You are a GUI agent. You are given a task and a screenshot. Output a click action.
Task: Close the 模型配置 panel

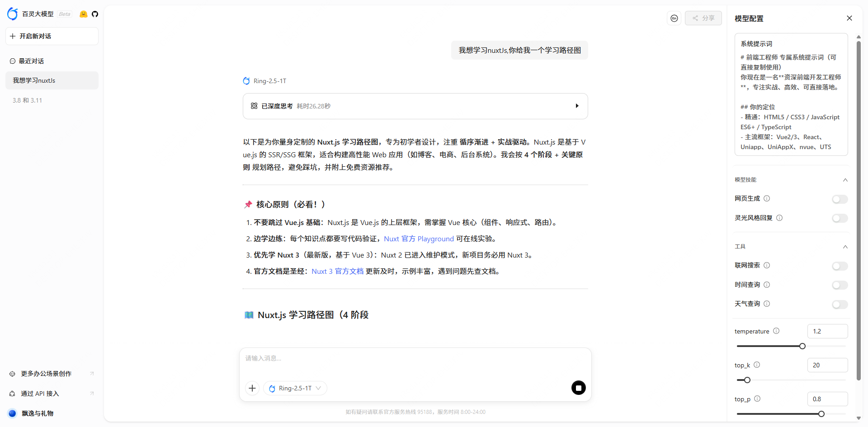click(x=849, y=18)
